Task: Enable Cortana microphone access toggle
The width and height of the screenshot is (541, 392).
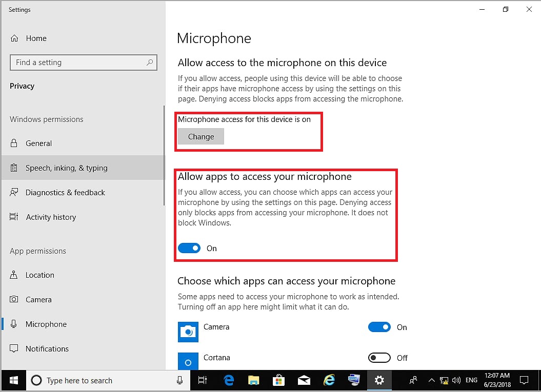Action: pyautogui.click(x=379, y=358)
